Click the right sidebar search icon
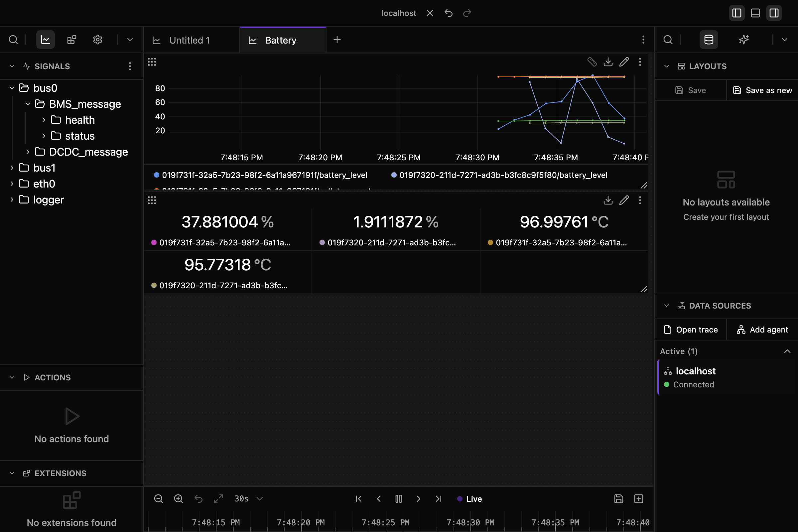 point(668,40)
